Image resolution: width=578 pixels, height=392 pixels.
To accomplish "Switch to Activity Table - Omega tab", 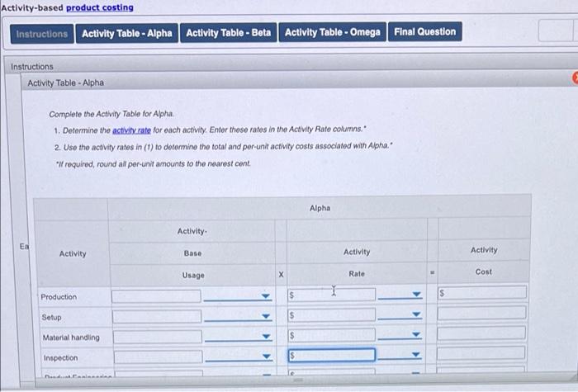I will pyautogui.click(x=333, y=32).
